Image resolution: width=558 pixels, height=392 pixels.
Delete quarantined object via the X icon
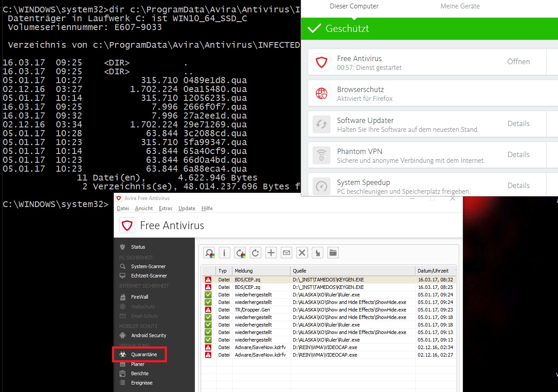tap(302, 253)
